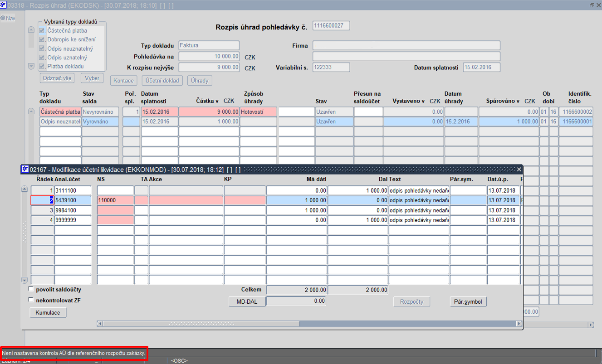Image resolution: width=602 pixels, height=364 pixels.
Task: Click the Vyrovnáno balance status cell
Action: click(x=101, y=121)
